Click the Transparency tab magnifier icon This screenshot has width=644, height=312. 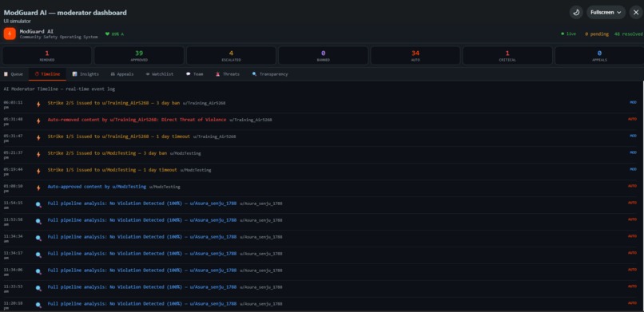pos(254,74)
